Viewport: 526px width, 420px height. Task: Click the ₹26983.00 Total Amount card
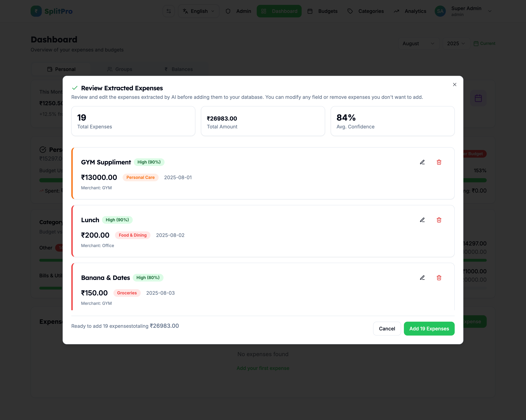[x=263, y=121]
